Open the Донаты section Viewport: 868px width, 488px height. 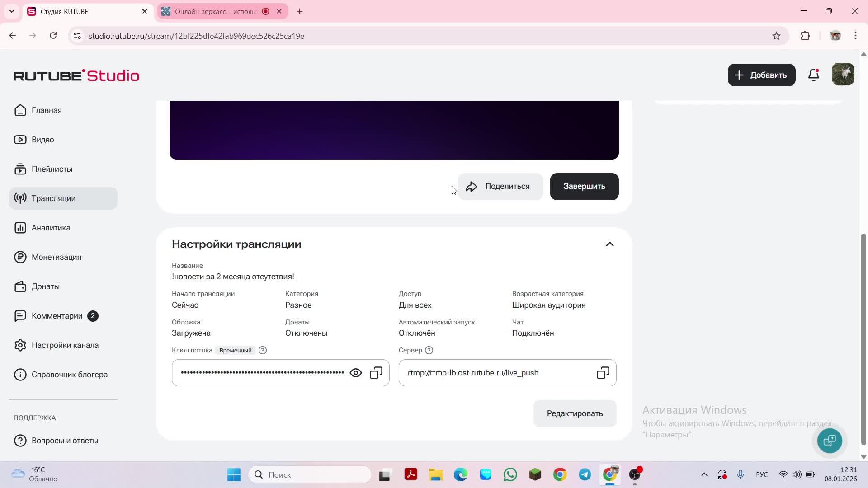[x=45, y=286]
